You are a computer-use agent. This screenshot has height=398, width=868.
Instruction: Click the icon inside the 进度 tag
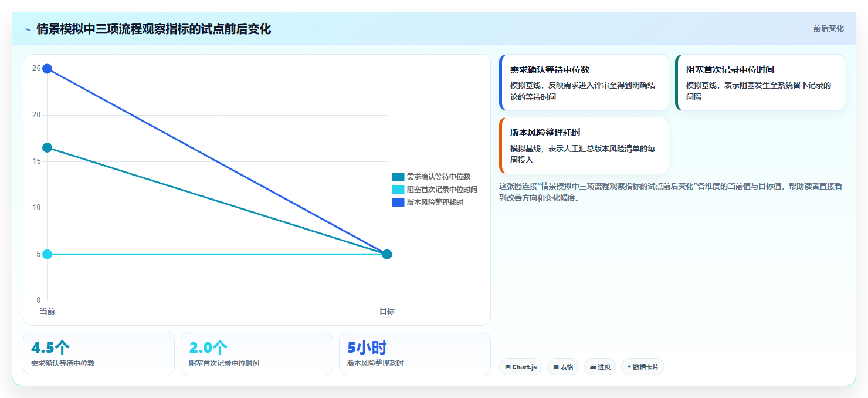pyautogui.click(x=593, y=367)
